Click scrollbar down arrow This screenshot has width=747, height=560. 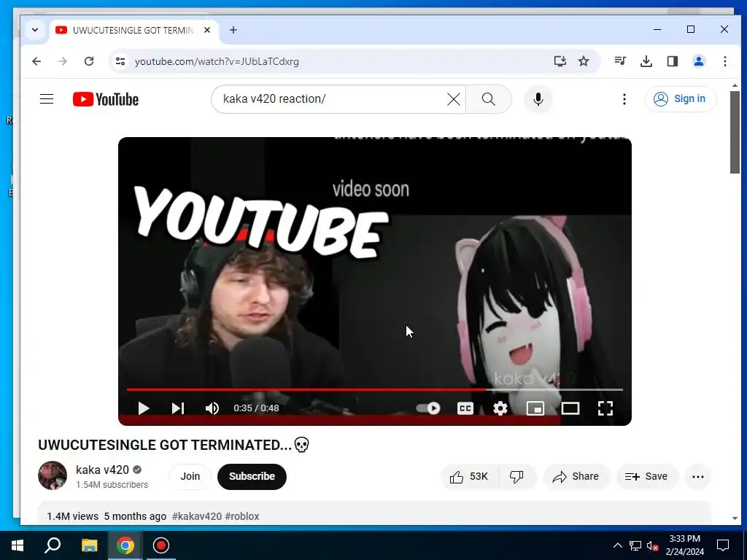click(735, 518)
